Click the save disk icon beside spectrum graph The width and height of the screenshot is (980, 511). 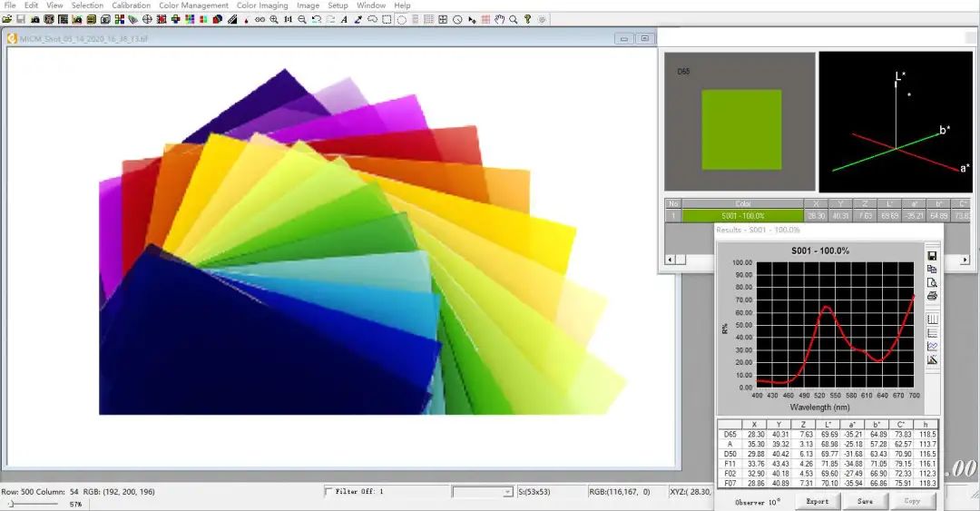point(932,256)
